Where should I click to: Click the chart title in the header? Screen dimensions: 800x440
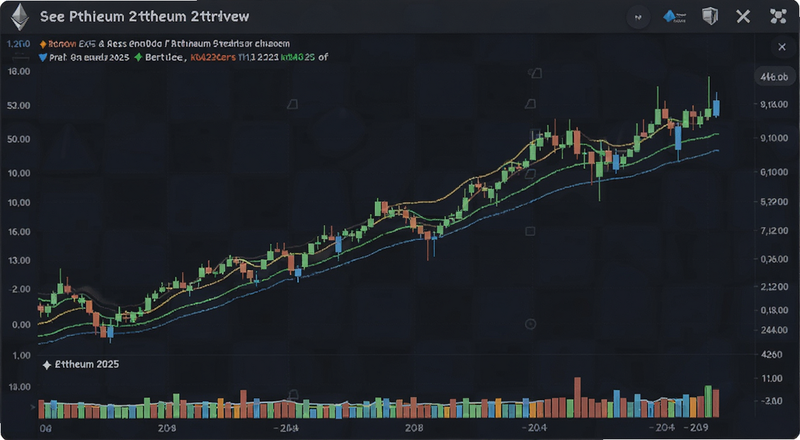point(144,16)
